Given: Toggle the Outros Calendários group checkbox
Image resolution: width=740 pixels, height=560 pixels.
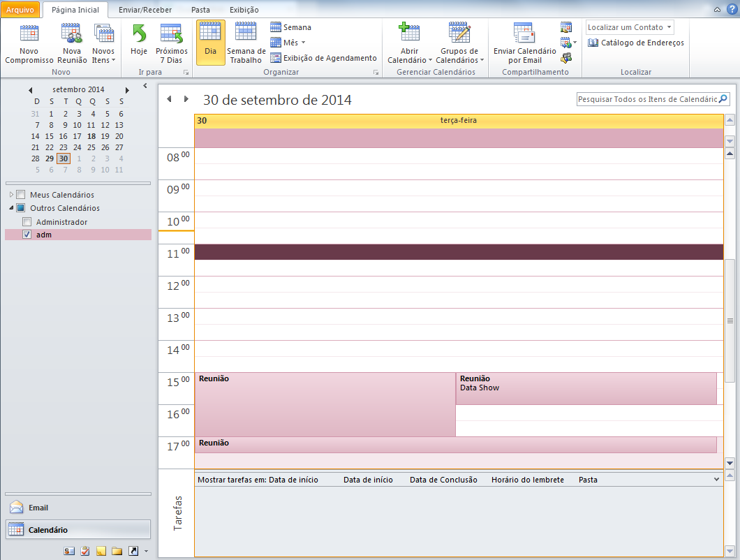Looking at the screenshot, I should coord(21,208).
